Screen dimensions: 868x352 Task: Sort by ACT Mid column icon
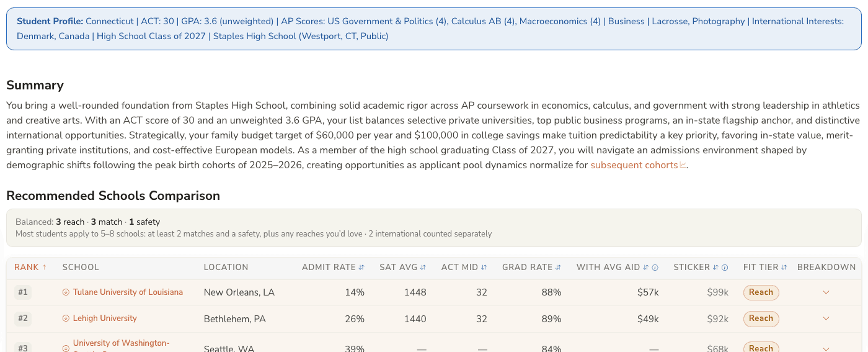tap(484, 268)
